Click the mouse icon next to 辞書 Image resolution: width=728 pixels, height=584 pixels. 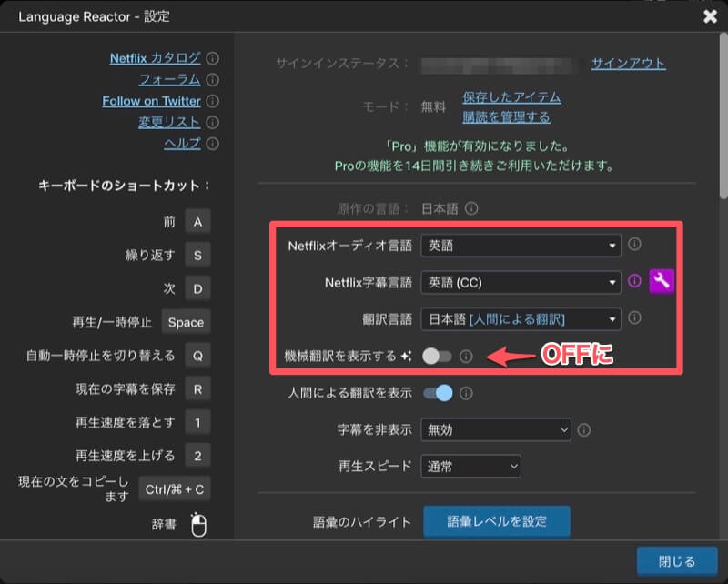tap(198, 525)
